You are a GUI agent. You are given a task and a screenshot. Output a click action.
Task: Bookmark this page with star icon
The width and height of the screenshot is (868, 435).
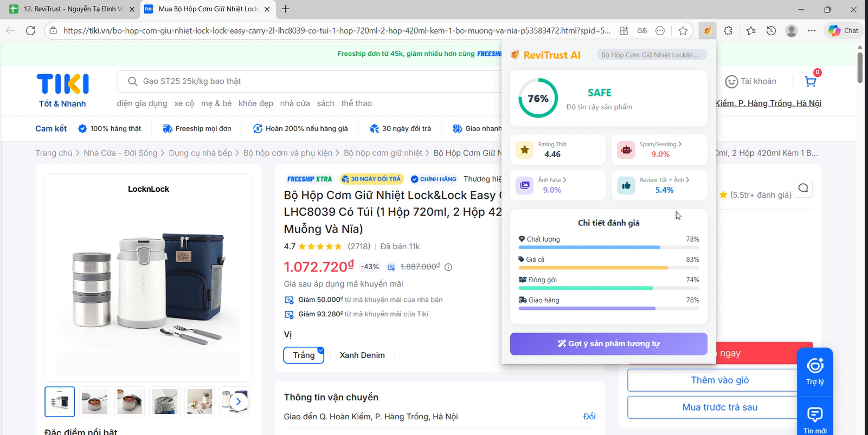pyautogui.click(x=683, y=31)
